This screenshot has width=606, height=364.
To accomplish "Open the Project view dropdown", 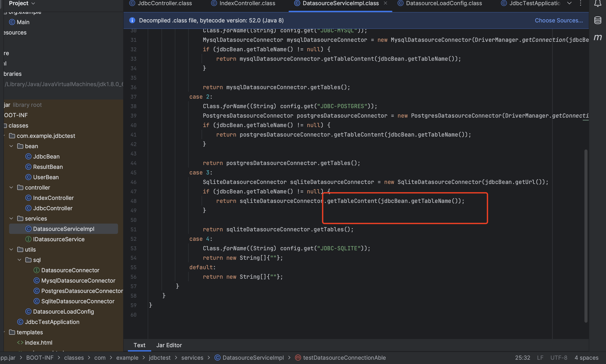I will (22, 3).
